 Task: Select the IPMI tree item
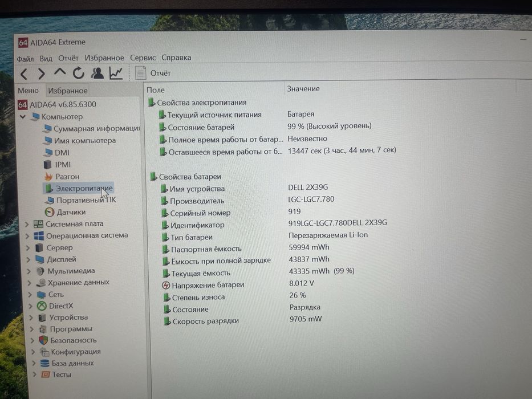tap(58, 165)
